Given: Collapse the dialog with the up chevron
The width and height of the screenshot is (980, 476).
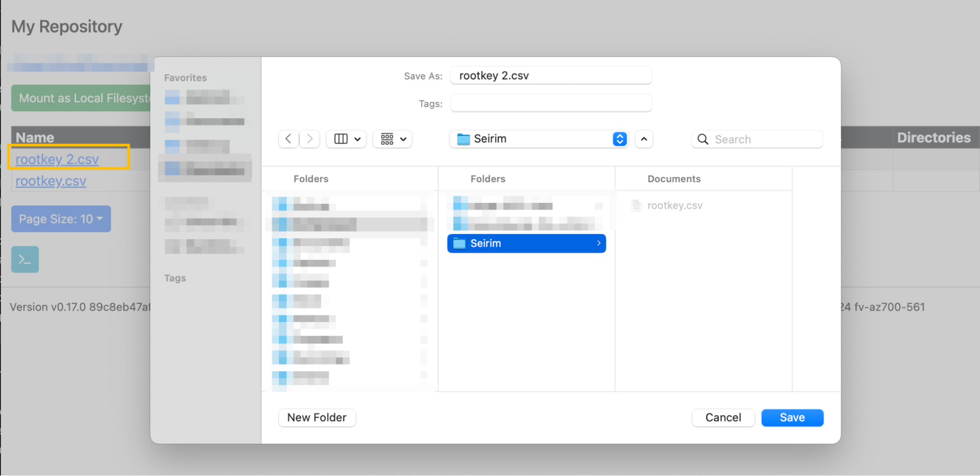Looking at the screenshot, I should coord(644,139).
